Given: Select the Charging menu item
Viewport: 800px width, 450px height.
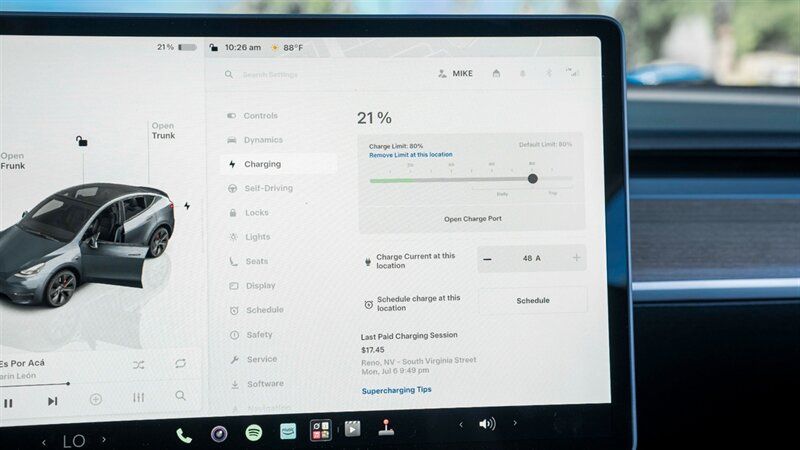Looking at the screenshot, I should 278,164.
